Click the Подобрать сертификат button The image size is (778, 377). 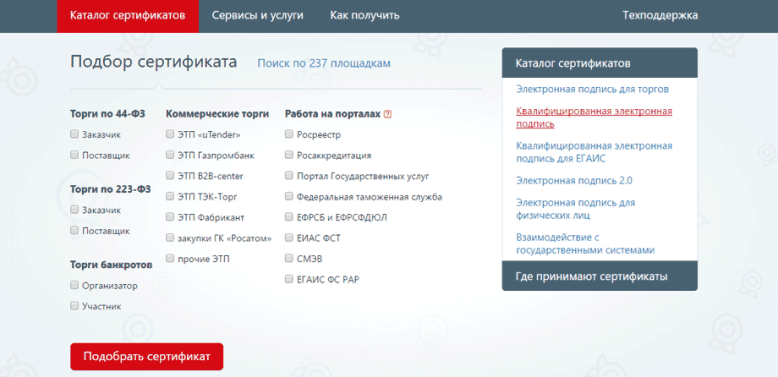(147, 357)
